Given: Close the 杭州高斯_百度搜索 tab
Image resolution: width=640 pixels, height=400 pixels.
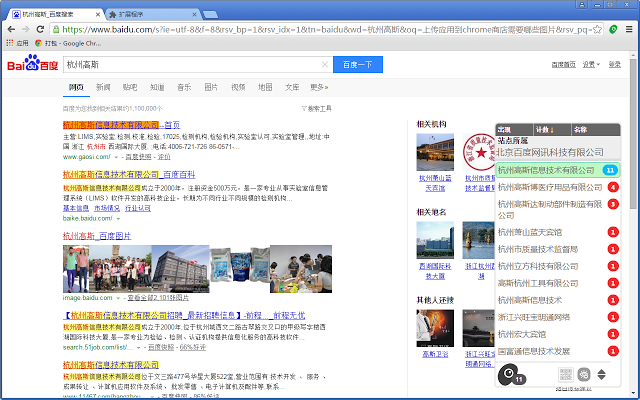Looking at the screenshot, I should click(98, 14).
